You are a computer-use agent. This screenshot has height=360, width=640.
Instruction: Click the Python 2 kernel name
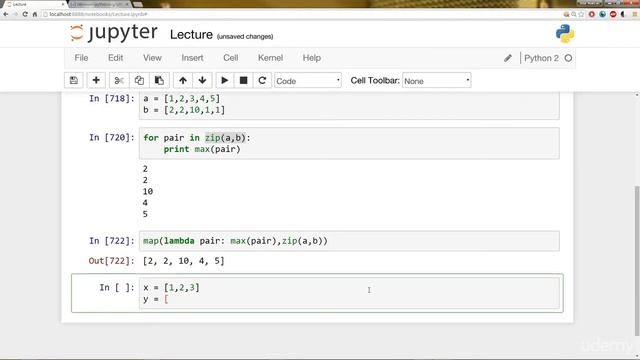coord(541,58)
